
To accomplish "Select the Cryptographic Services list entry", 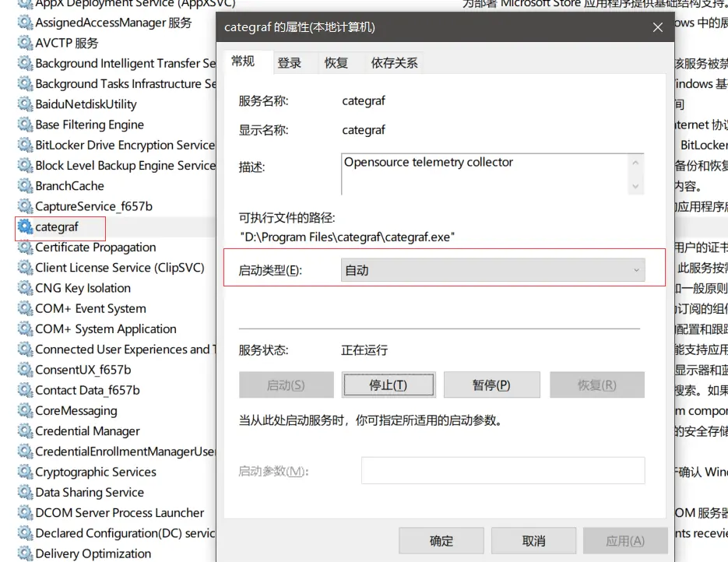I will click(x=95, y=472).
